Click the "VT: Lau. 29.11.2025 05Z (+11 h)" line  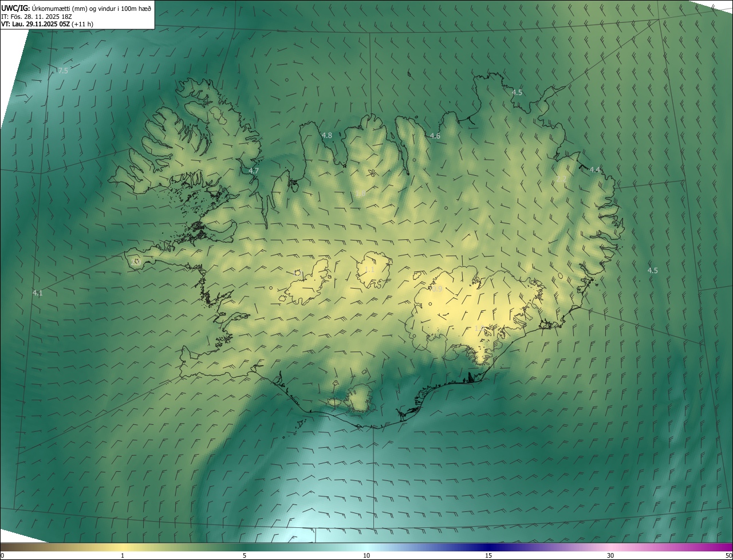(47, 24)
